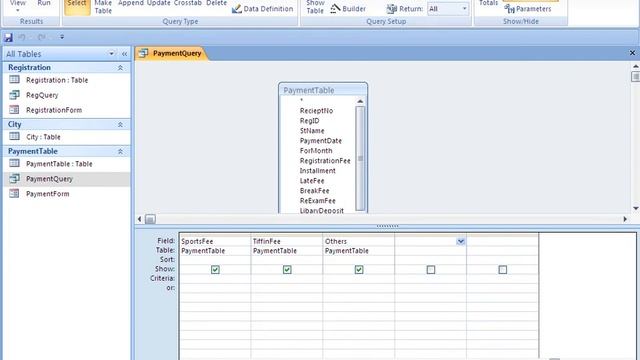Select the Select query type
Viewport: 640px width, 360px height.
[77, 7]
